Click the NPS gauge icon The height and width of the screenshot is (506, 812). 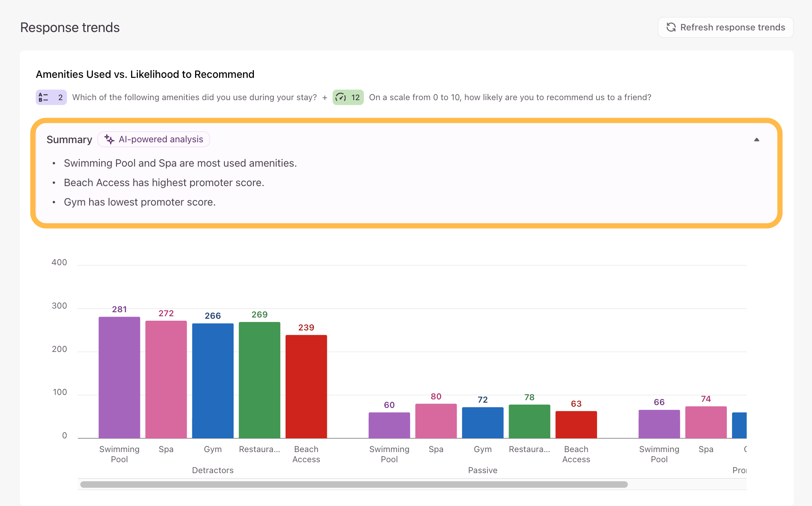[x=340, y=97]
